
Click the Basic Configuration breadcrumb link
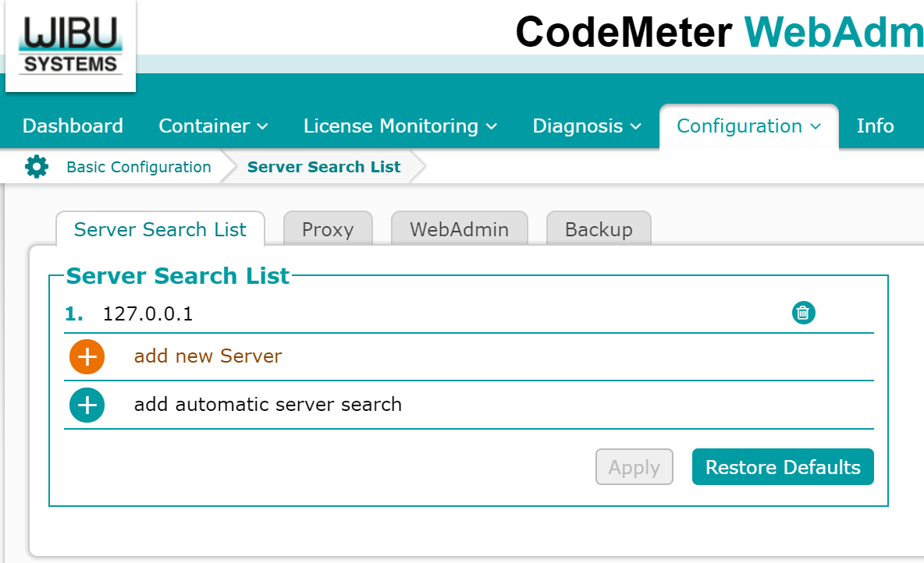[138, 167]
